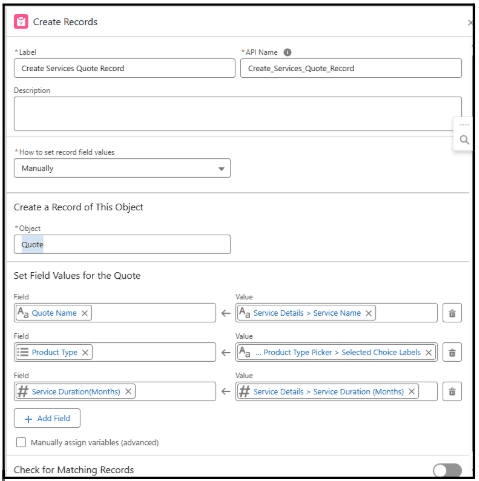479x481 pixels.
Task: Click the Manually dropdown arrow
Action: pos(221,169)
